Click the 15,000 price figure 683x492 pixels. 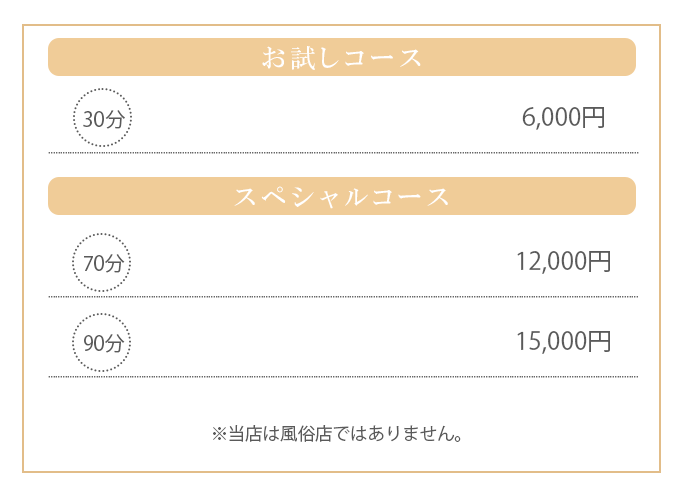[x=550, y=342]
